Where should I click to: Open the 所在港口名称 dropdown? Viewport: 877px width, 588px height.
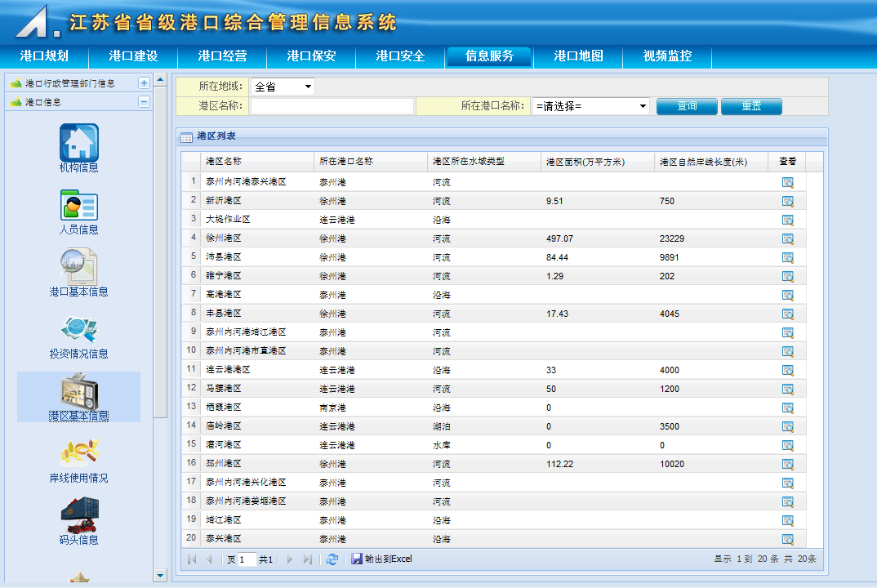(x=590, y=106)
